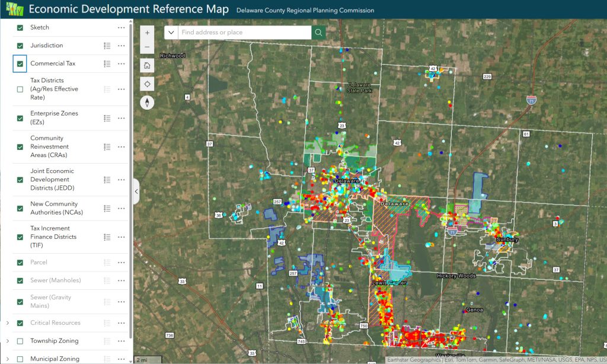Screen dimensions: 607x364
Task: Enable the Township Zoning layer
Action: (20, 341)
